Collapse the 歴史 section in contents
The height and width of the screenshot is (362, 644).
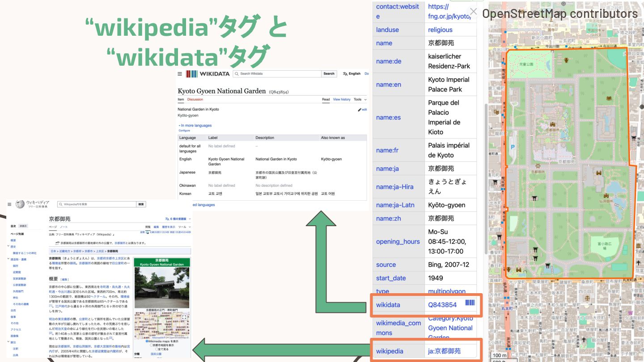8,246
